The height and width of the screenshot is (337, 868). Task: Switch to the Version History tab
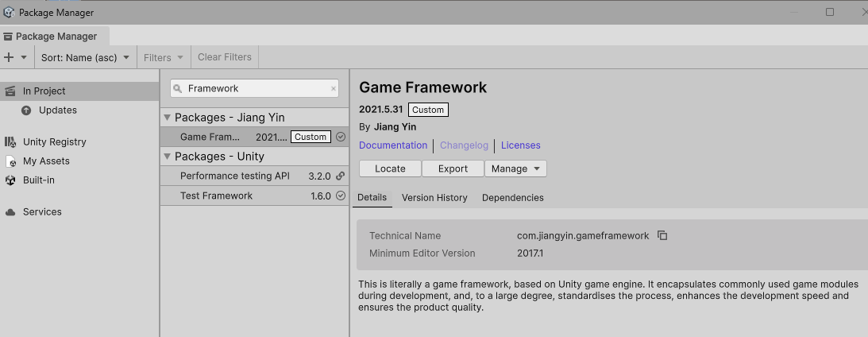(x=434, y=198)
